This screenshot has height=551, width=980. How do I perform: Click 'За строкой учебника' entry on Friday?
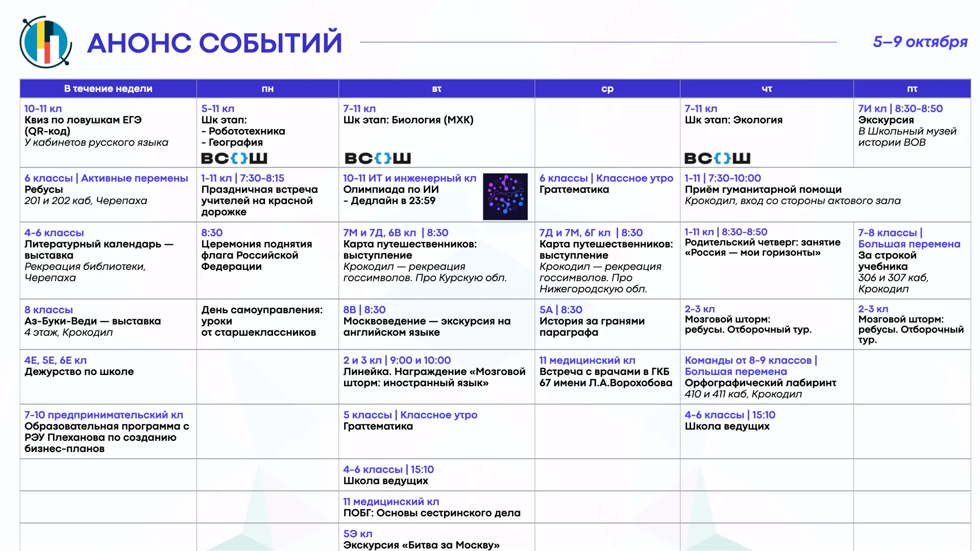[x=887, y=261]
